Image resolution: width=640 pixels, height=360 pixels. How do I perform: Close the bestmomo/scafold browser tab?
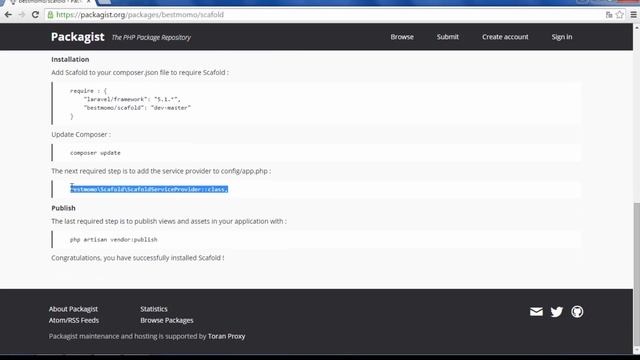88,2
